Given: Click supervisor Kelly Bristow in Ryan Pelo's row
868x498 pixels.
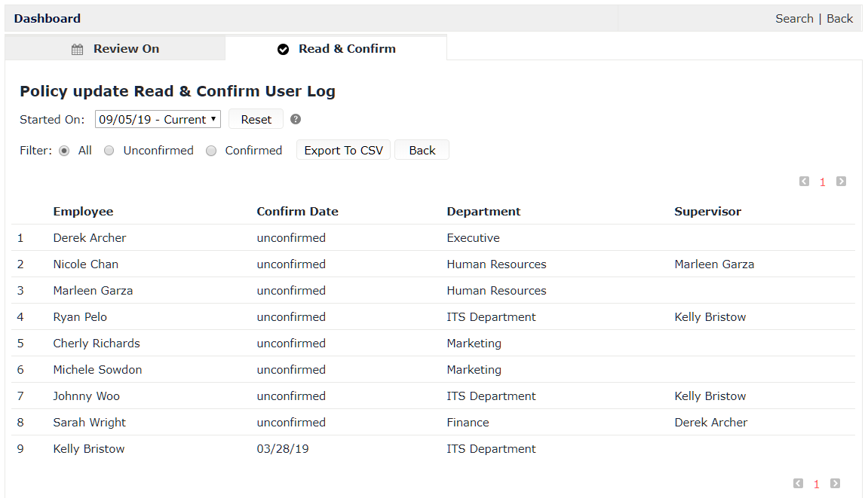Looking at the screenshot, I should [x=710, y=317].
